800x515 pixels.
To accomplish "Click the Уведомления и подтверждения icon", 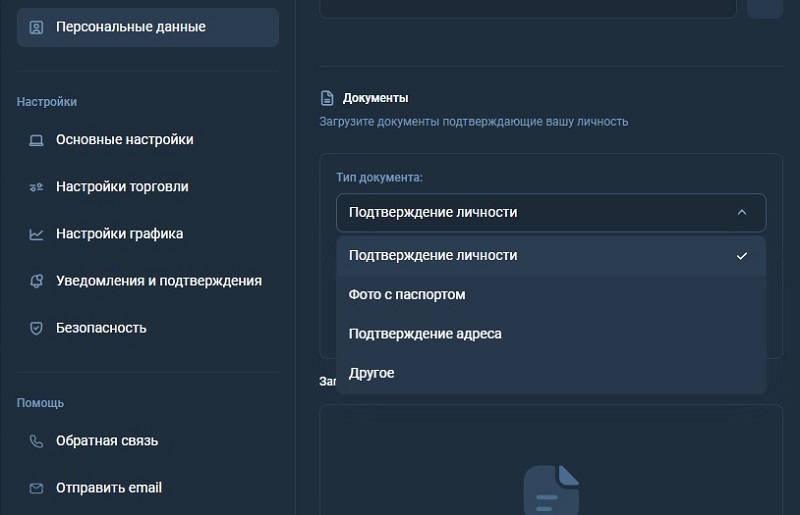I will click(x=36, y=281).
